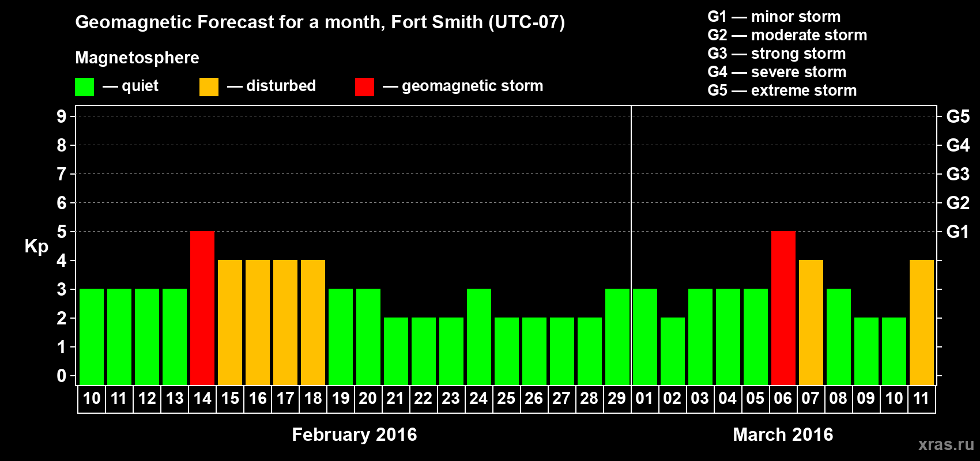Image resolution: width=980 pixels, height=461 pixels.
Task: Click the right-axis 'G2' label
Action: [x=958, y=203]
